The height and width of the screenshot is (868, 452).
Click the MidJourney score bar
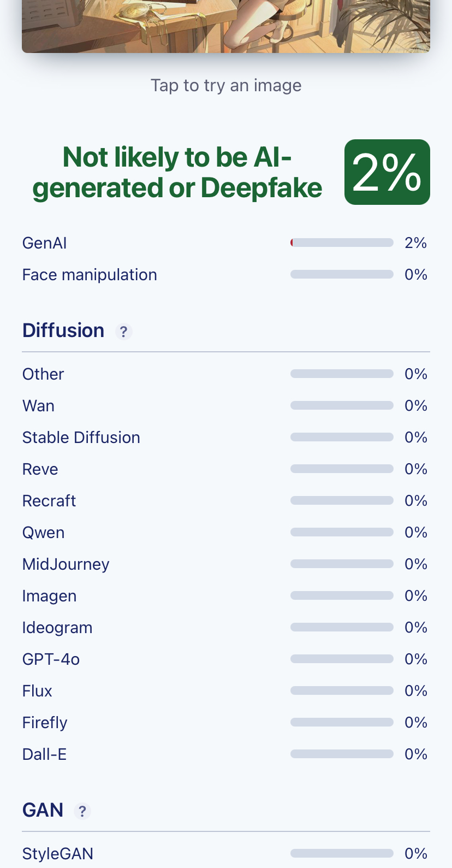coord(342,564)
